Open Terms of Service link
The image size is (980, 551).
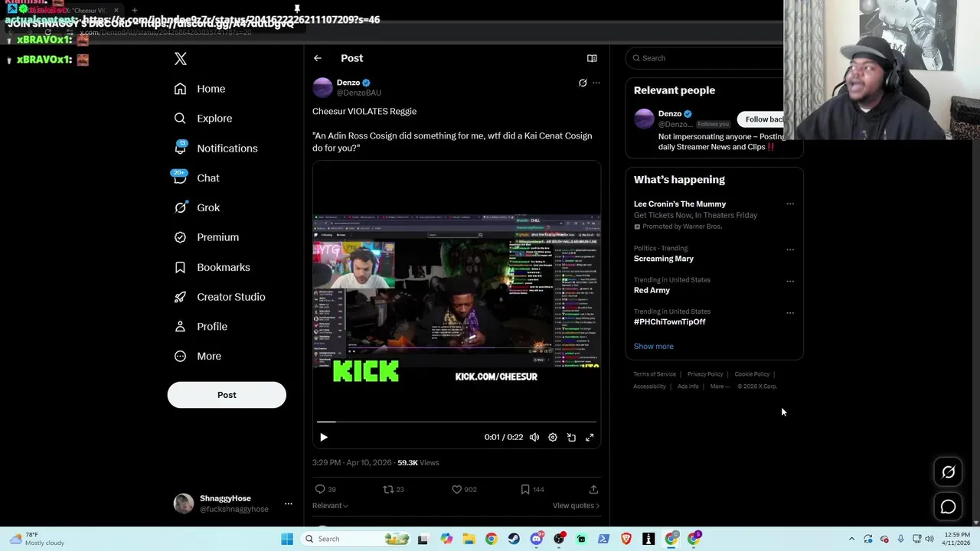coord(655,374)
